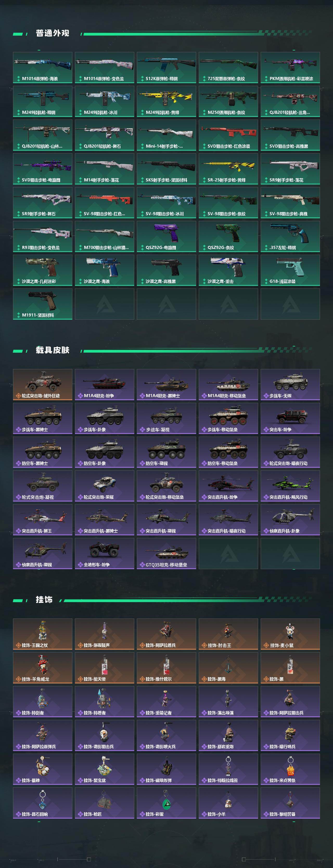Click the 突击车-纷争 vehicle skin tile
This screenshot has width=333, height=868.
tap(290, 418)
